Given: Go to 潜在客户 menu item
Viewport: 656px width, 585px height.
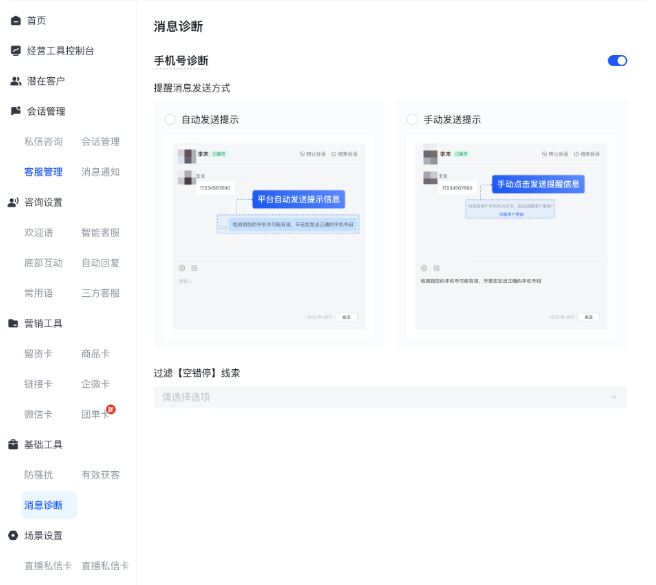Looking at the screenshot, I should tap(46, 81).
